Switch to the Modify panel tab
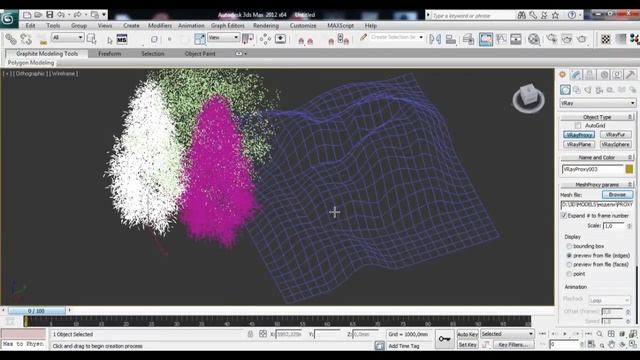This screenshot has height=360, width=640. coord(576,75)
